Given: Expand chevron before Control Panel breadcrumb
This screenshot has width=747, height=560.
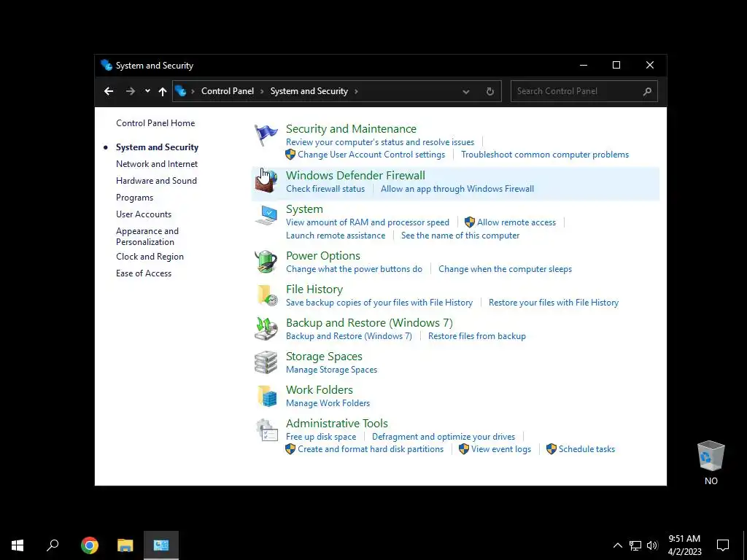Looking at the screenshot, I should point(193,91).
